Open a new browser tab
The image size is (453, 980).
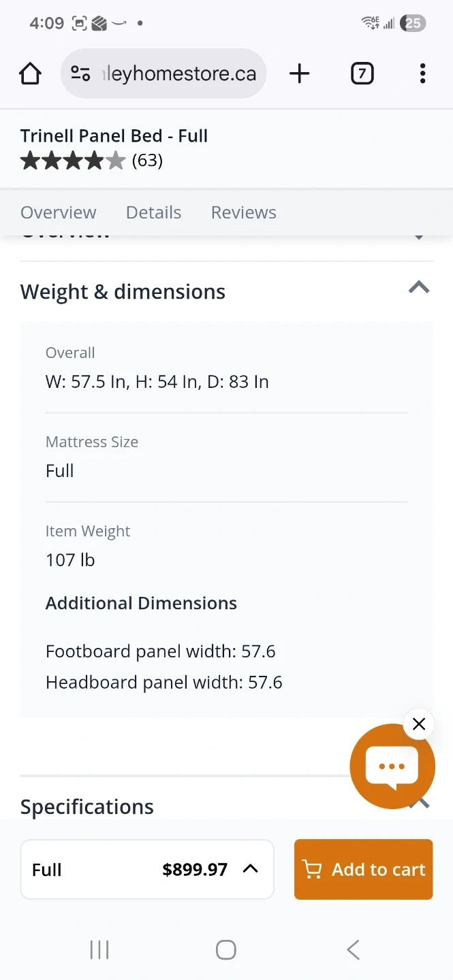[299, 73]
